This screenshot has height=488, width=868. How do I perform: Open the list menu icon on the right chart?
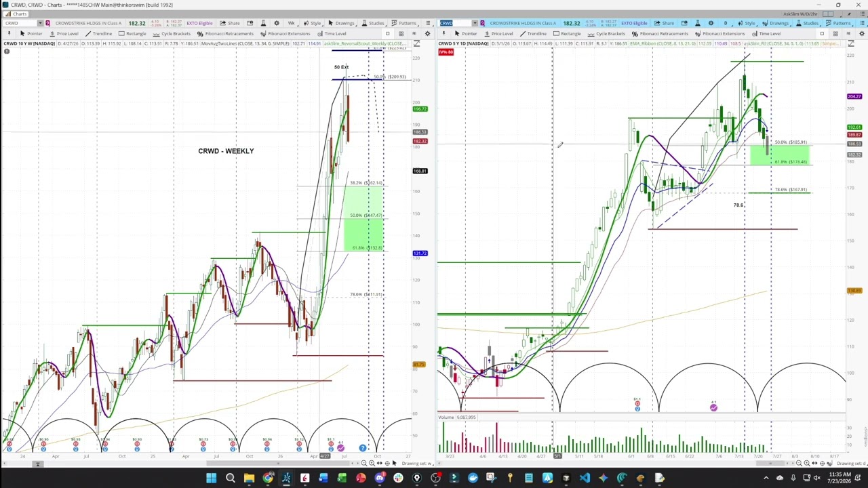[861, 23]
